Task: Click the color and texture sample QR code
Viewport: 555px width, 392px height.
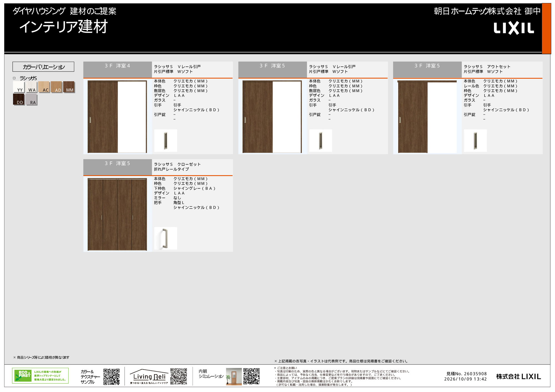Action: pos(112,376)
